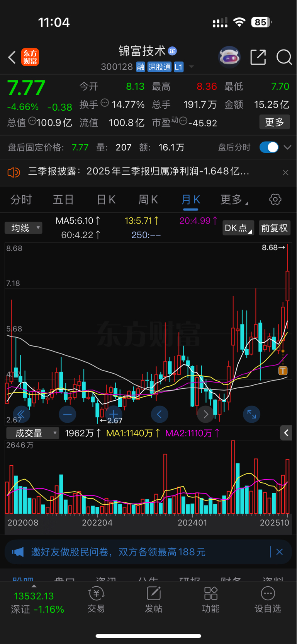The height and width of the screenshot is (644, 297).
Task: Expand chart to fullscreen
Action: 251,415
